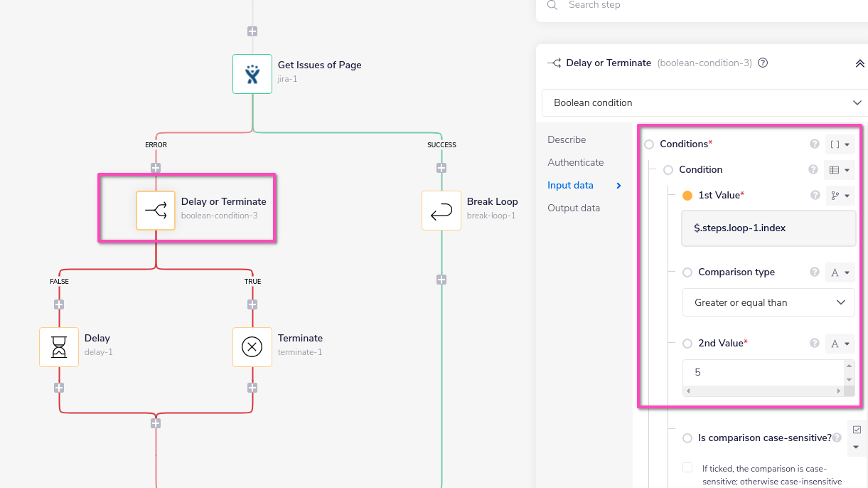The width and height of the screenshot is (868, 488).
Task: Show help for Comparison type
Action: [815, 272]
